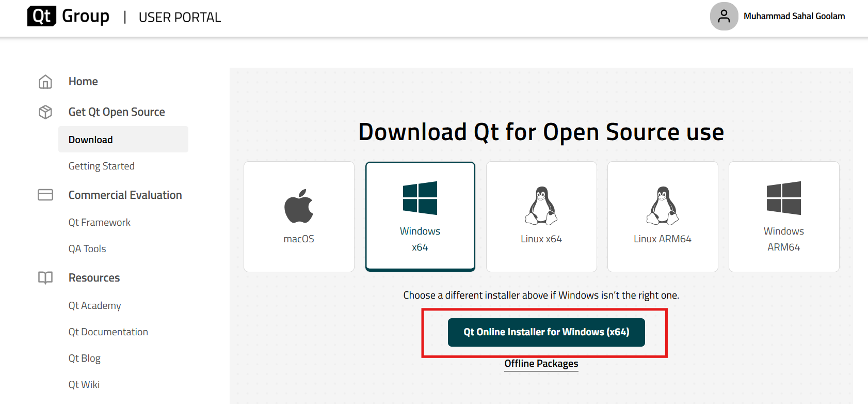Open Resources section
The height and width of the screenshot is (404, 868).
[x=94, y=278]
